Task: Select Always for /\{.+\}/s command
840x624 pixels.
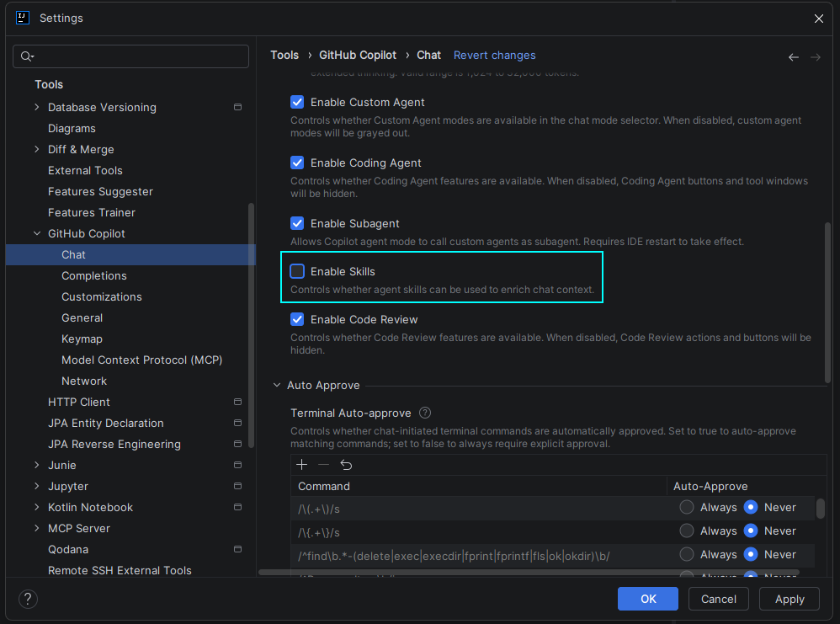Action: pos(686,531)
